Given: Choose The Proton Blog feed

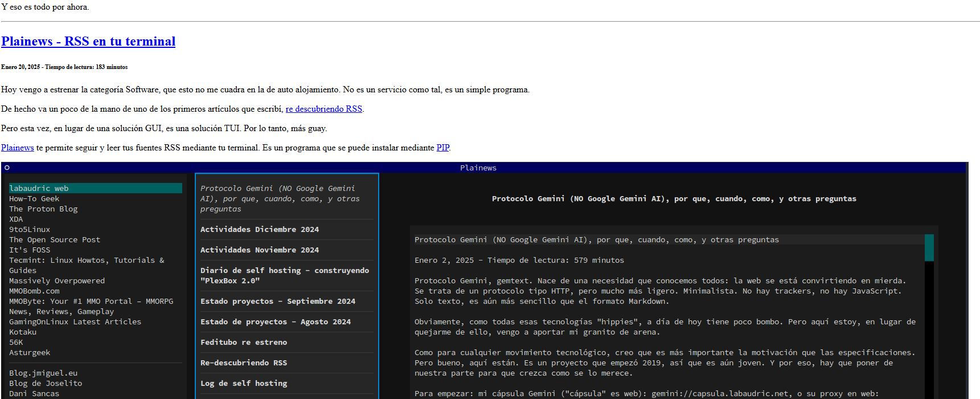Looking at the screenshot, I should (x=43, y=209).
